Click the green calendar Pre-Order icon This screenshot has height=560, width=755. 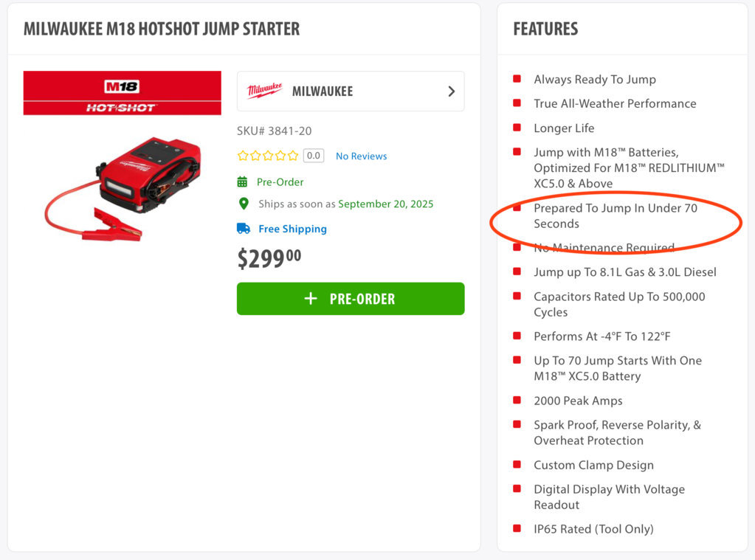coord(242,182)
